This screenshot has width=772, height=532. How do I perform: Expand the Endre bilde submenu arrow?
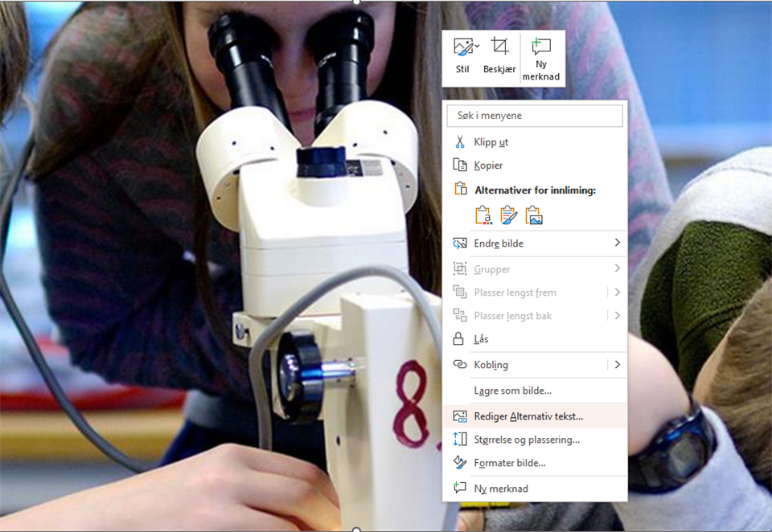(617, 243)
